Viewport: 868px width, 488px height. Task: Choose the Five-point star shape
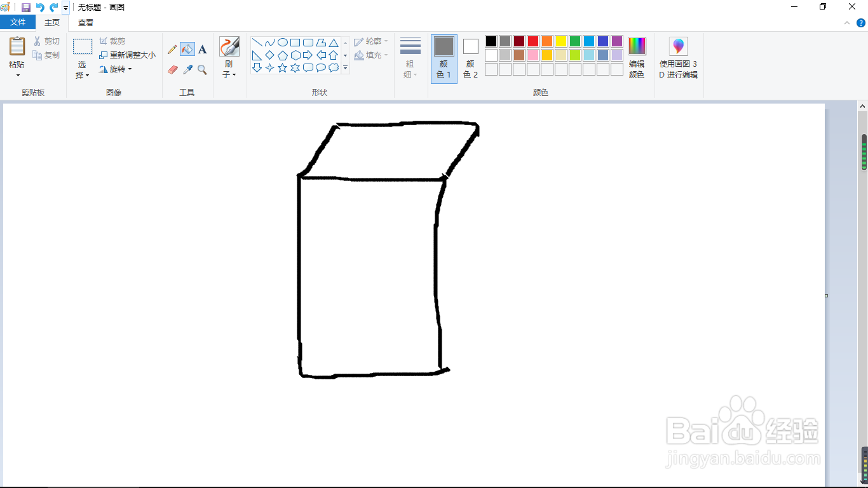point(283,67)
